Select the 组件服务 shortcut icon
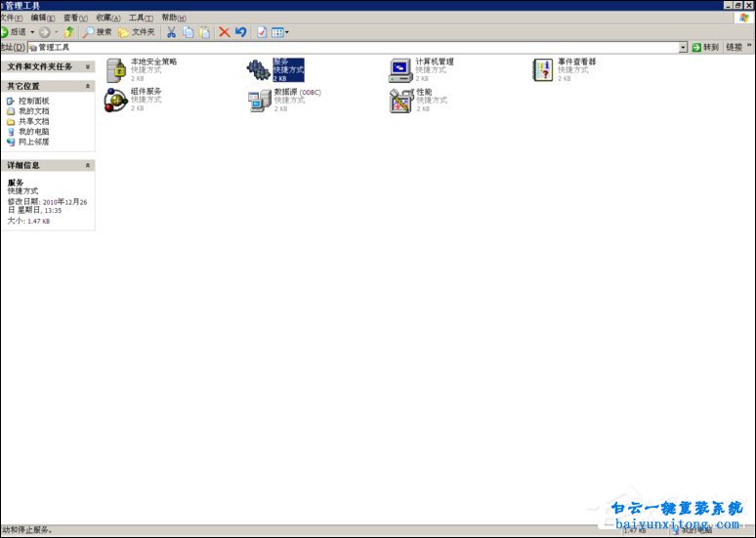 click(116, 100)
